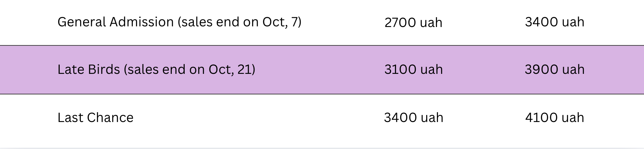The width and height of the screenshot is (644, 149).
Task: Click the word 'Admission' in first row
Action: (x=142, y=22)
